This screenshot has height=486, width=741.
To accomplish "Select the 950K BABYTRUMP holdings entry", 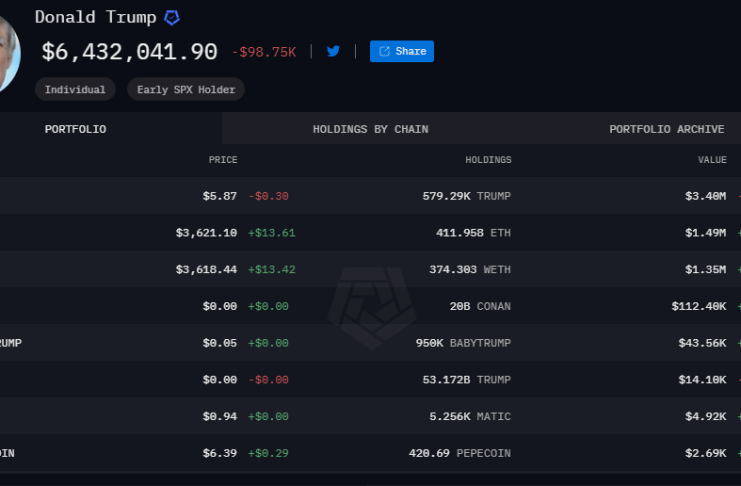I will pos(463,343).
